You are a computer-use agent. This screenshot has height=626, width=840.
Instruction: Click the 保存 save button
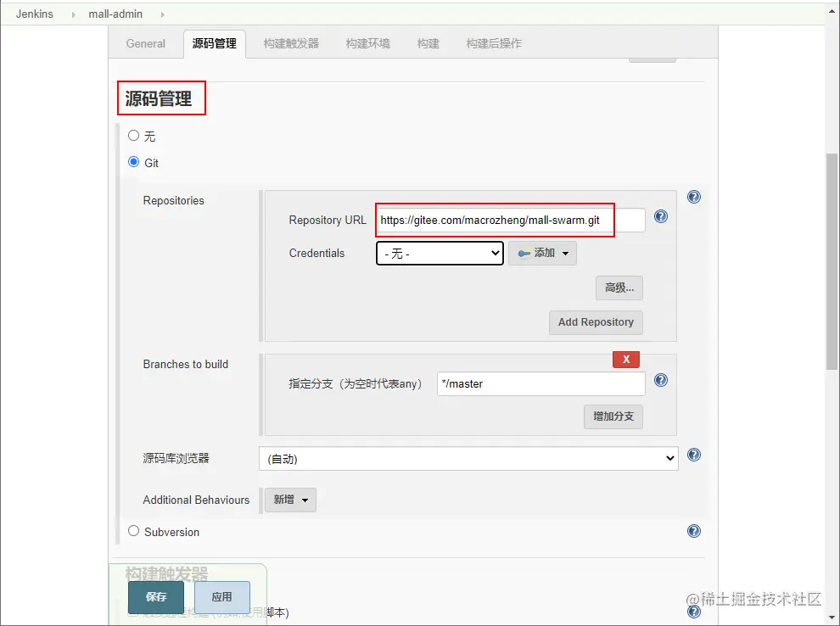point(156,597)
